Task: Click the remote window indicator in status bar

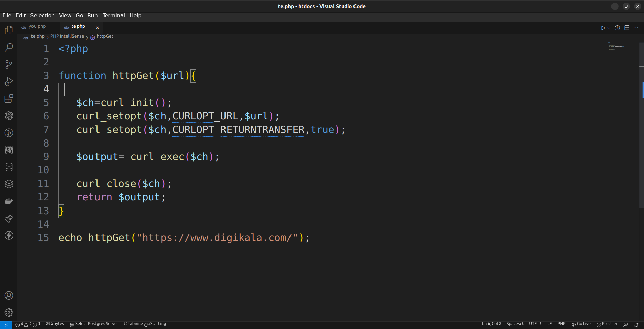Action: (x=6, y=324)
